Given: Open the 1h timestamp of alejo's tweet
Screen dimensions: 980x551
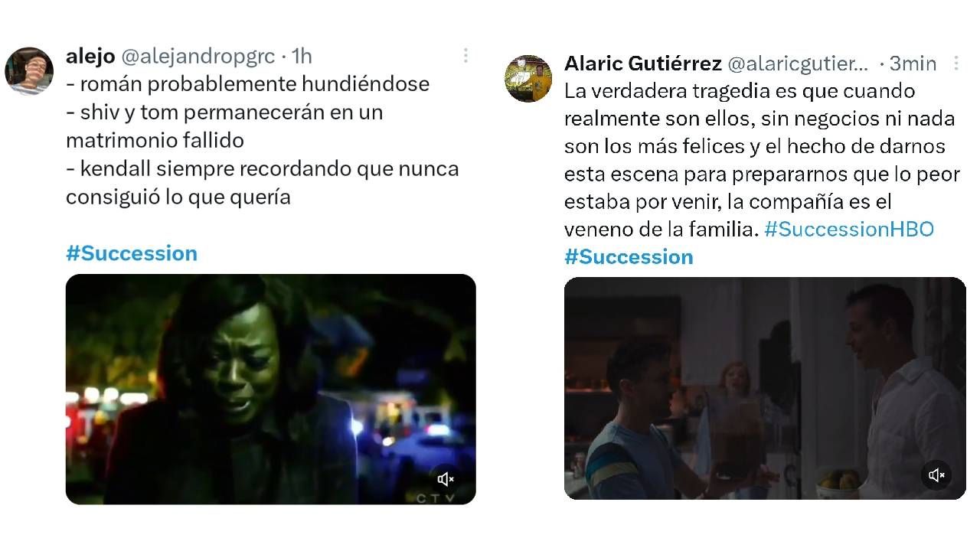Looking at the screenshot, I should pyautogui.click(x=302, y=56).
